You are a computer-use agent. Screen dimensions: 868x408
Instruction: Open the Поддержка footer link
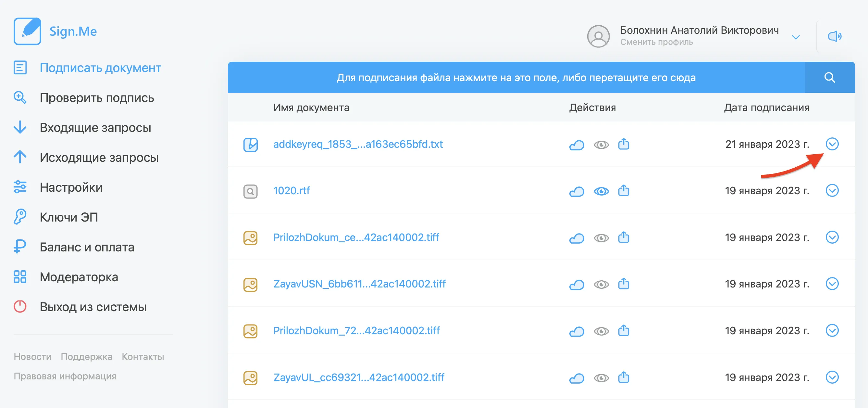(x=87, y=356)
